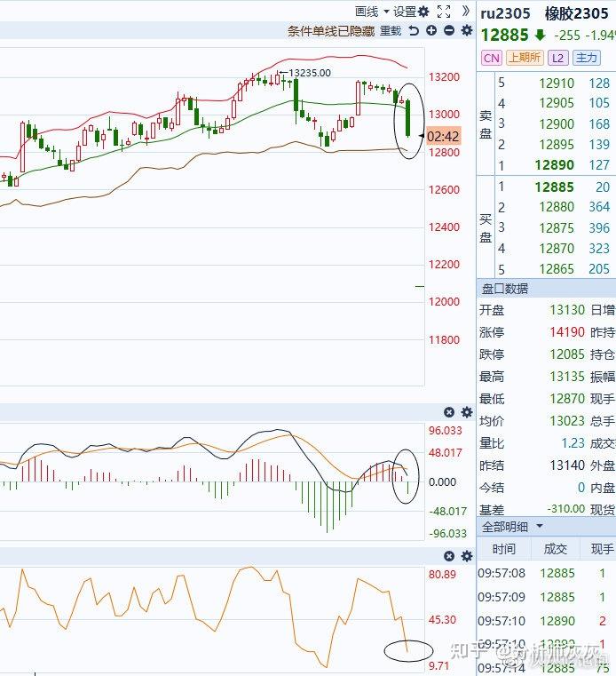Click the undo arrow beside 重载

coord(414,30)
